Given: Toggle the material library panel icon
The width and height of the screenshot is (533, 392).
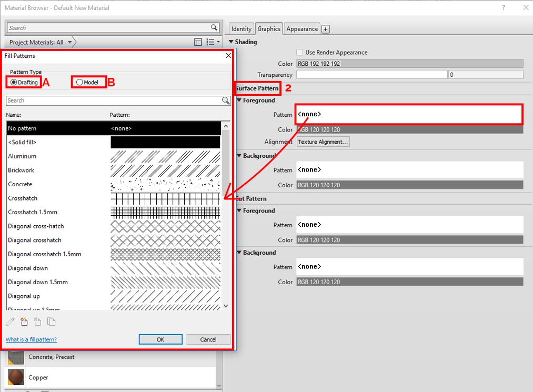Looking at the screenshot, I should [198, 42].
